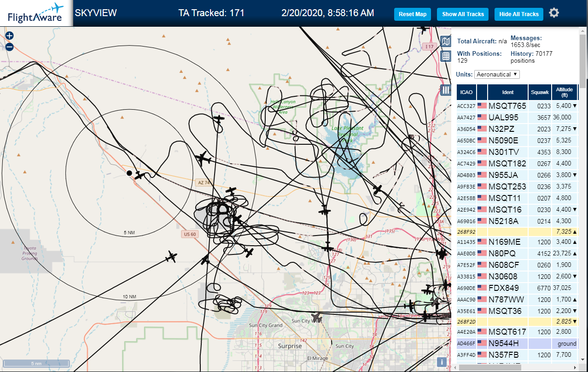Sort by flag column header
The image size is (588, 372).
click(482, 92)
